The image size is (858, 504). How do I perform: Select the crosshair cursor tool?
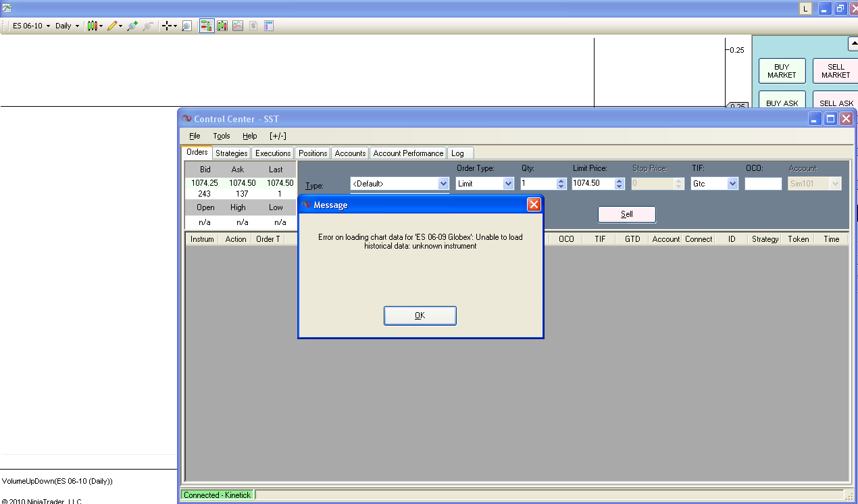166,26
